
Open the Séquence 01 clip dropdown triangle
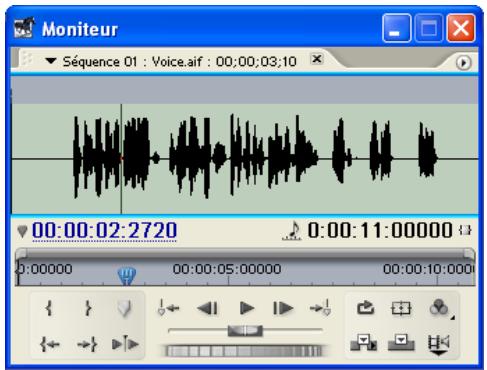[51, 61]
